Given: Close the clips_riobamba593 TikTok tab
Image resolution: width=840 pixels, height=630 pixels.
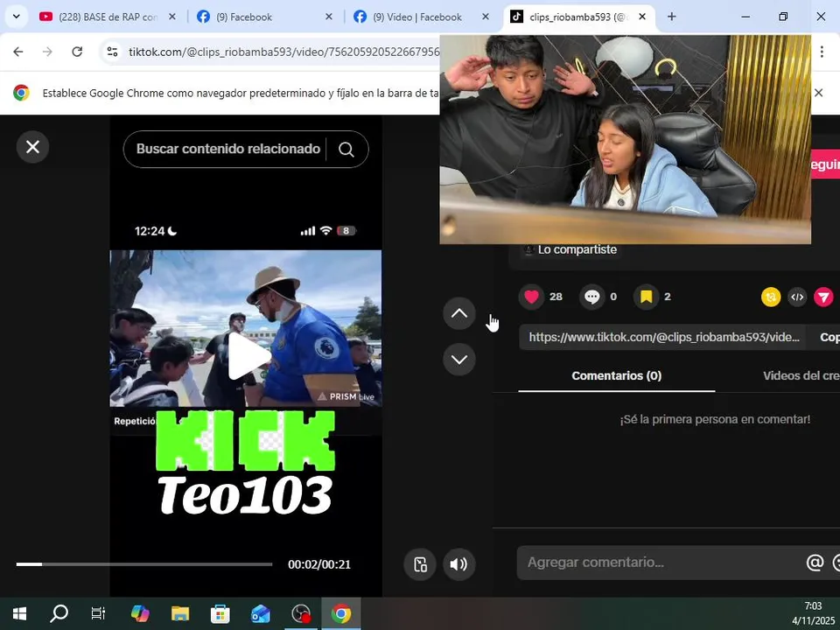Looking at the screenshot, I should [x=642, y=17].
